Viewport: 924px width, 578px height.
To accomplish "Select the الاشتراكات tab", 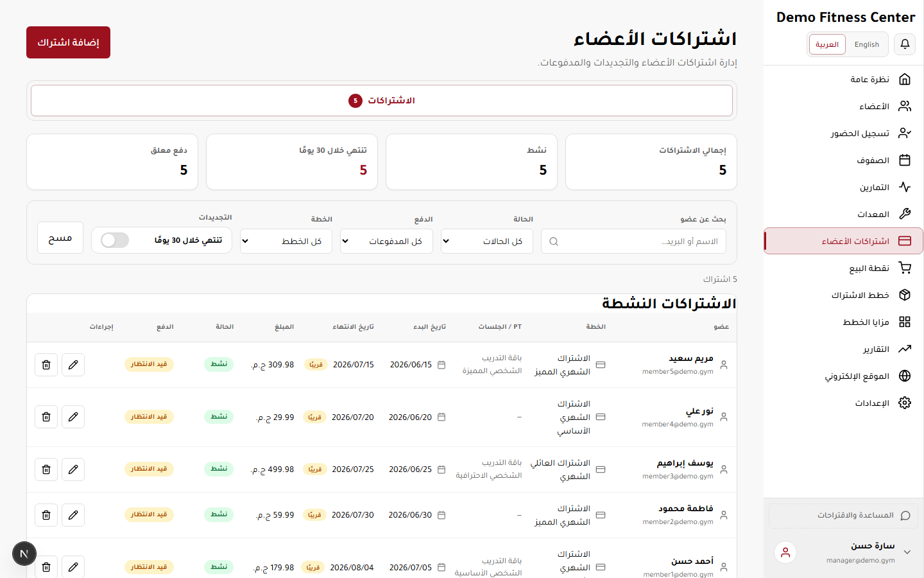I will pos(382,101).
